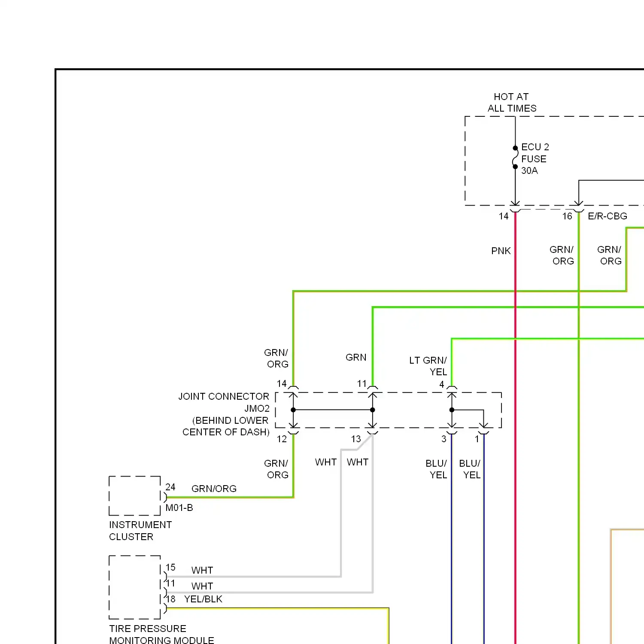The image size is (644, 644).
Task: Click the "M01-B" connector label
Action: coord(179,507)
